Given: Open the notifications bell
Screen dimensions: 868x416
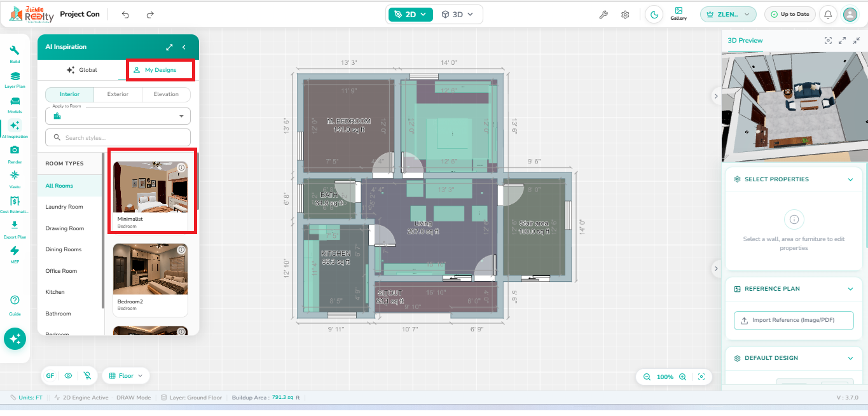Looking at the screenshot, I should (828, 14).
